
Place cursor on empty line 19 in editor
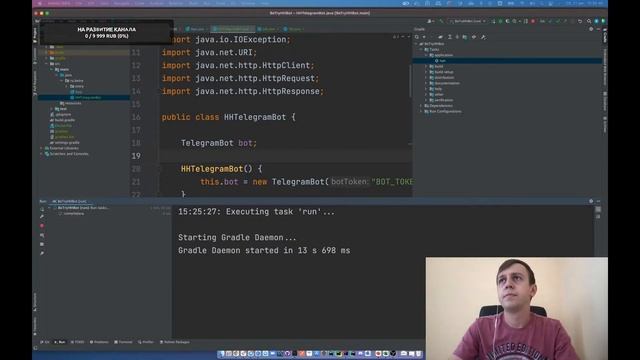click(286, 156)
